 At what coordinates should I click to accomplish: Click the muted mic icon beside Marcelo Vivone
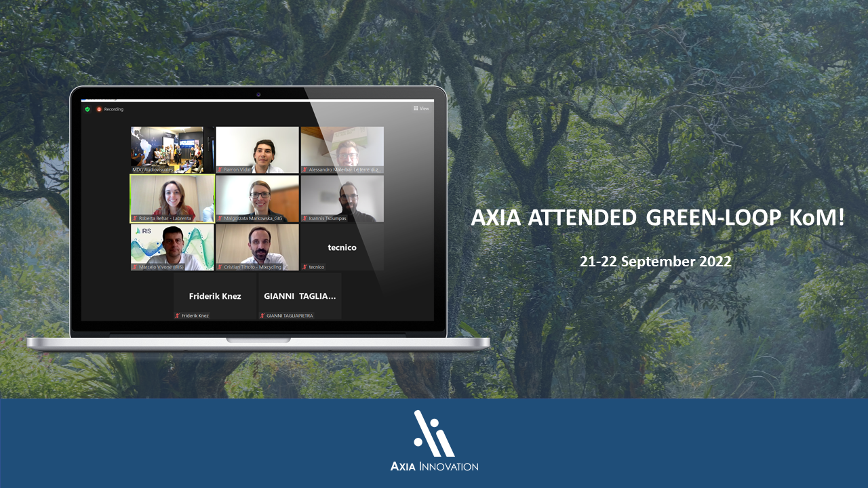[135, 267]
